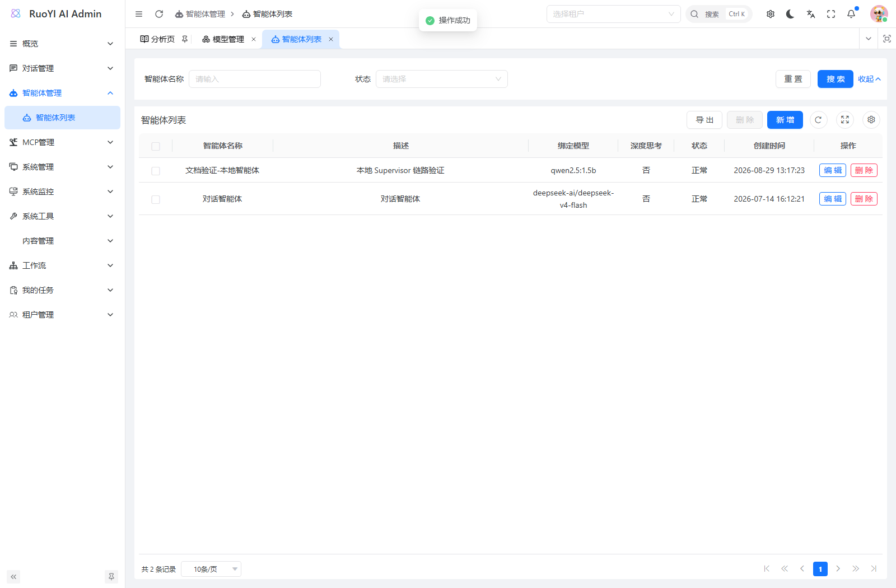The image size is (896, 588).
Task: Enter fullscreen via header icon
Action: (x=831, y=14)
